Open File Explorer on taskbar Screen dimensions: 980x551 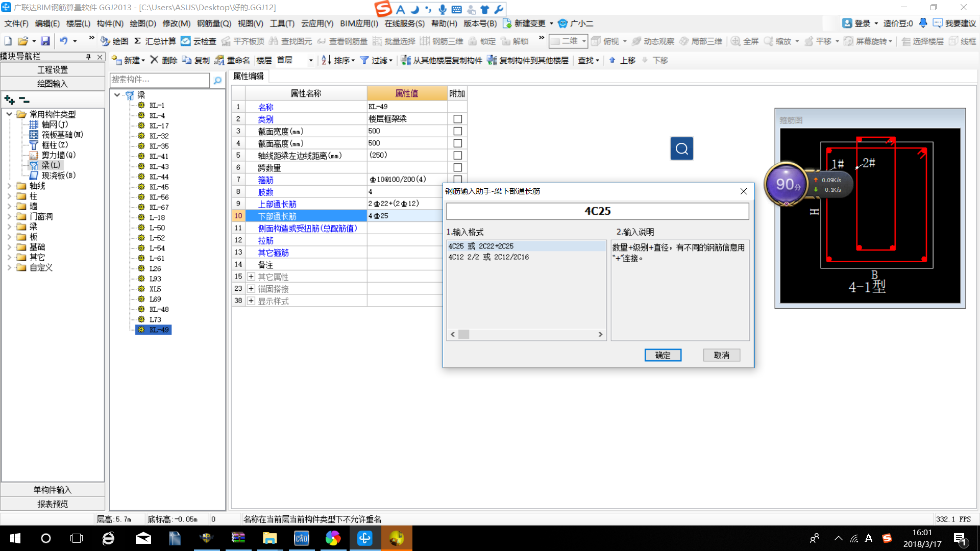(269, 538)
